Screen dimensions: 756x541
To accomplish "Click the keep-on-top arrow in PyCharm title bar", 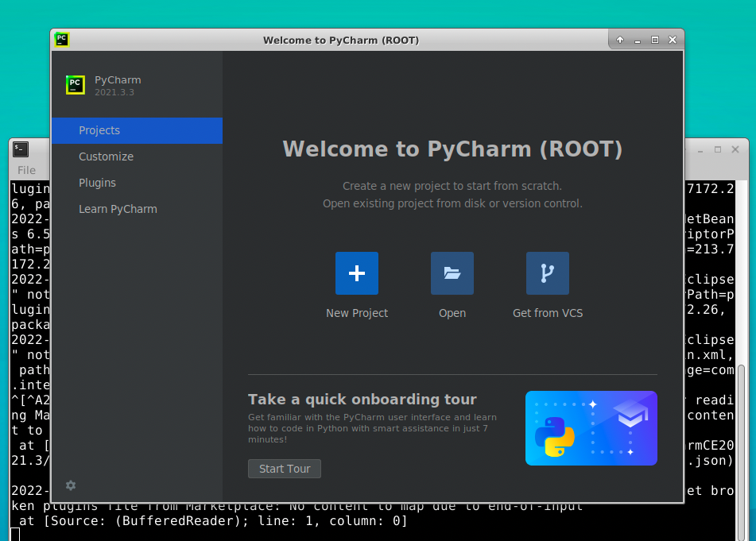I will click(620, 40).
